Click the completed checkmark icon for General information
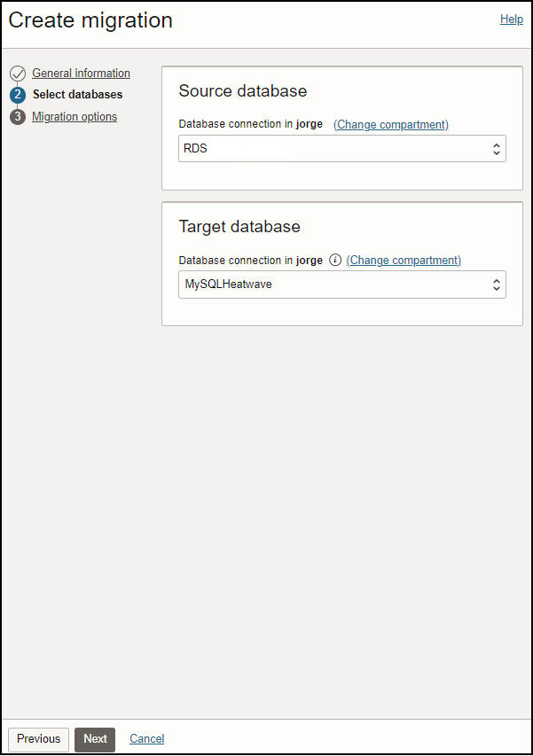533x756 pixels. 19,74
